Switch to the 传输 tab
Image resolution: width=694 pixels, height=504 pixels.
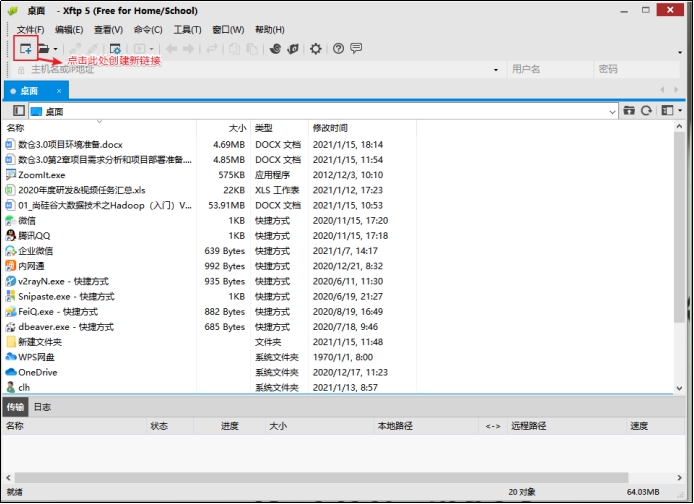pyautogui.click(x=15, y=407)
